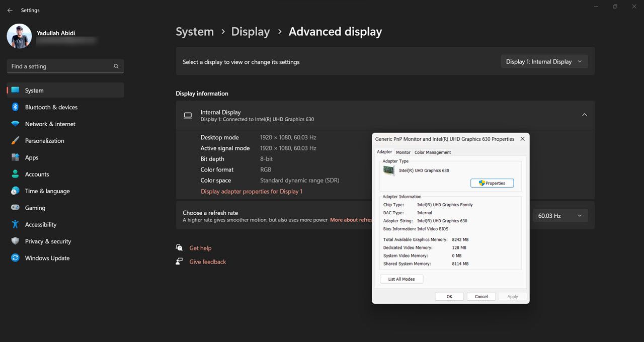Check Windows Update from the sidebar
The width and height of the screenshot is (644, 342).
pos(47,258)
